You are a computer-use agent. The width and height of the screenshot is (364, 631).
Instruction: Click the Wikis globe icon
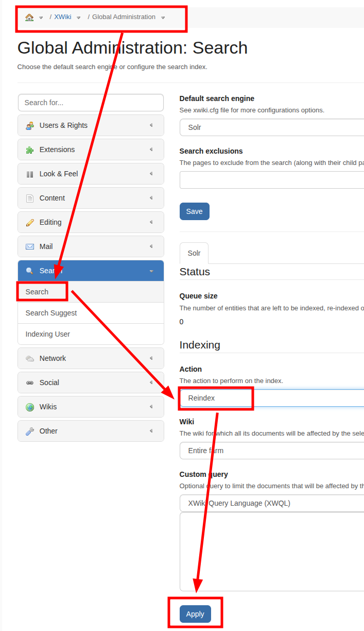[x=30, y=407]
